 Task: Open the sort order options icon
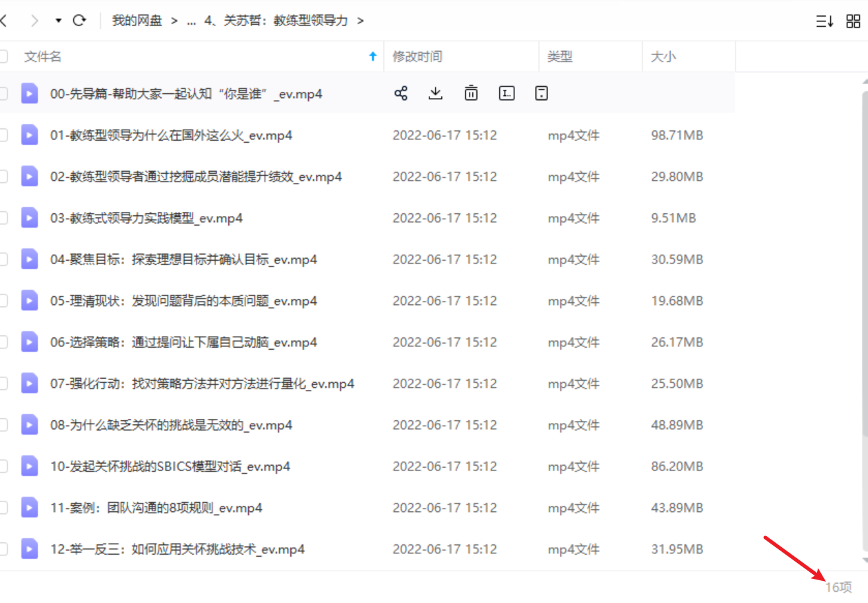point(825,21)
